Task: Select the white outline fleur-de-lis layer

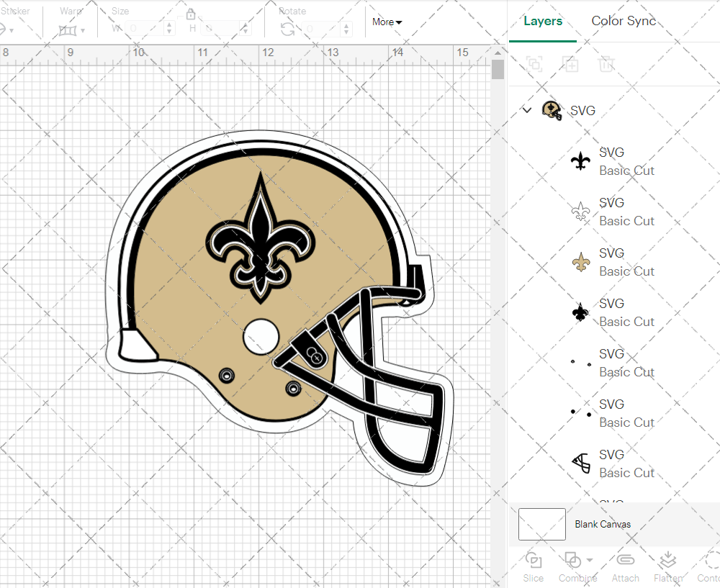Action: coord(614,212)
